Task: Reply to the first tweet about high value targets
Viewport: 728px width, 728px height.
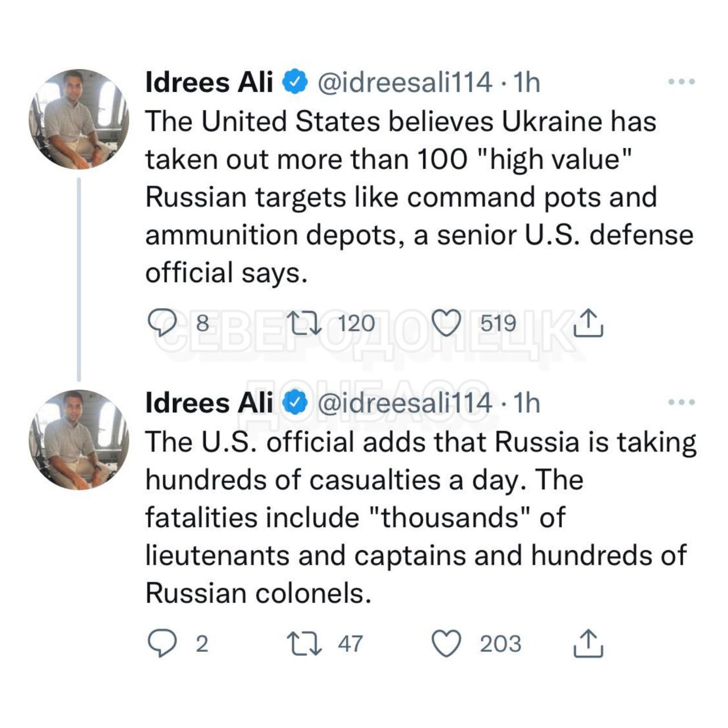Action: pyautogui.click(x=162, y=324)
